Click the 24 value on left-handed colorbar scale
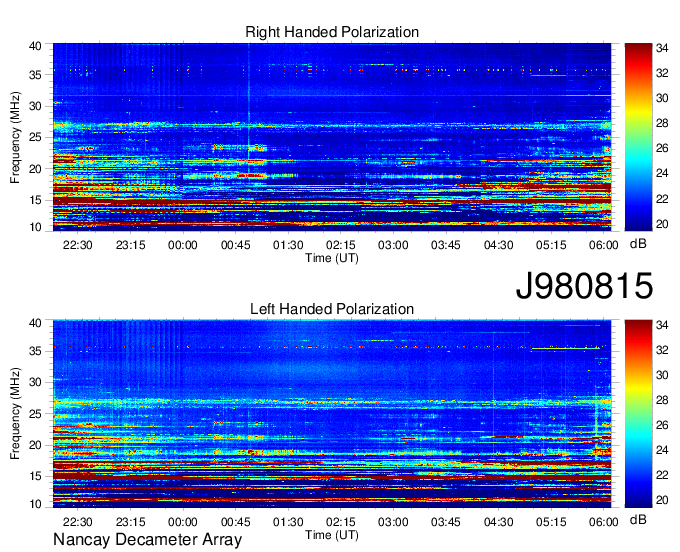Screen dimensions: 680x552 [662, 450]
